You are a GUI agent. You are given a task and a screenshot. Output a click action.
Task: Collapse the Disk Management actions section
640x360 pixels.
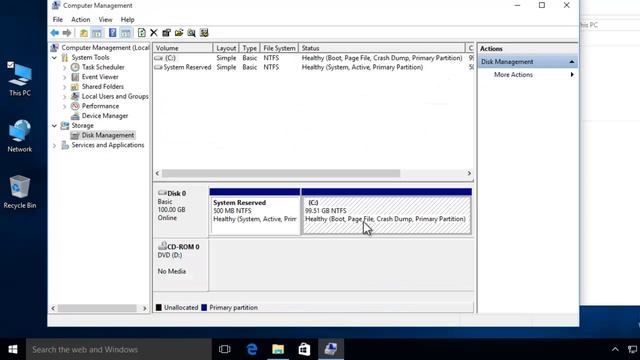point(572,62)
